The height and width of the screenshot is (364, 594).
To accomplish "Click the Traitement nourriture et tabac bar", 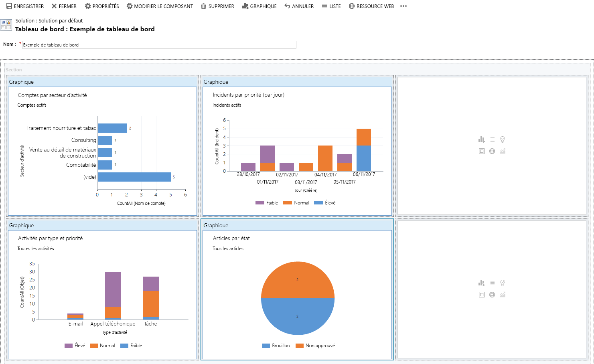I will [x=112, y=128].
